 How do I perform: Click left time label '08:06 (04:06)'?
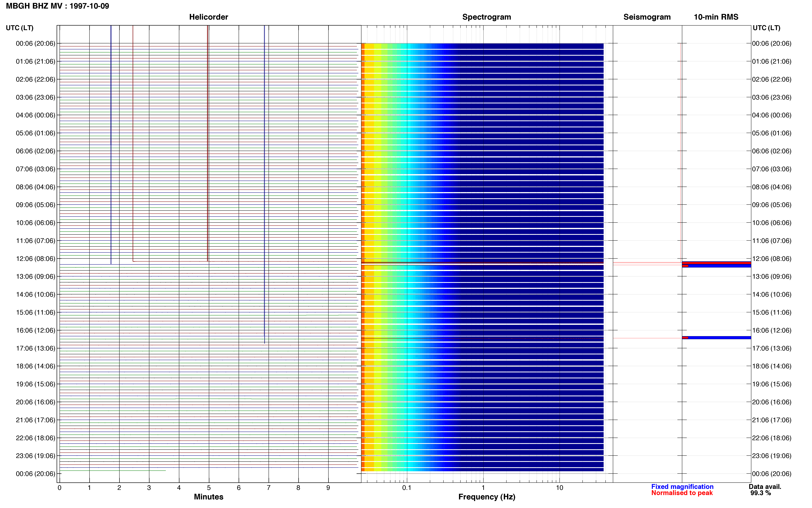point(36,187)
